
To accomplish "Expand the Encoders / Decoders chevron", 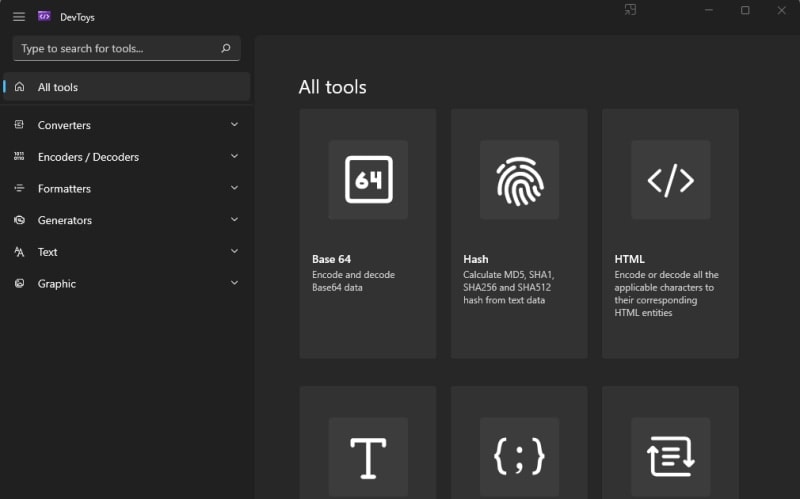I will click(234, 156).
